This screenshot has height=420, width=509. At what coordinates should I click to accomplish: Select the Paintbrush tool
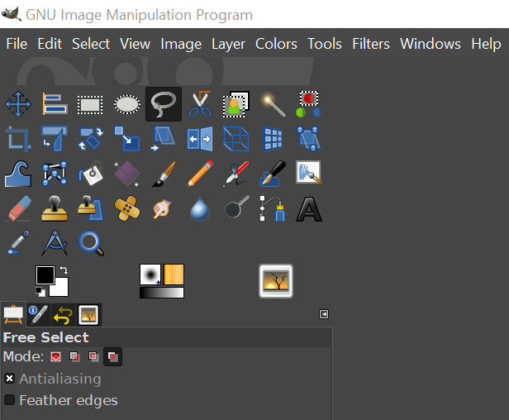[164, 174]
